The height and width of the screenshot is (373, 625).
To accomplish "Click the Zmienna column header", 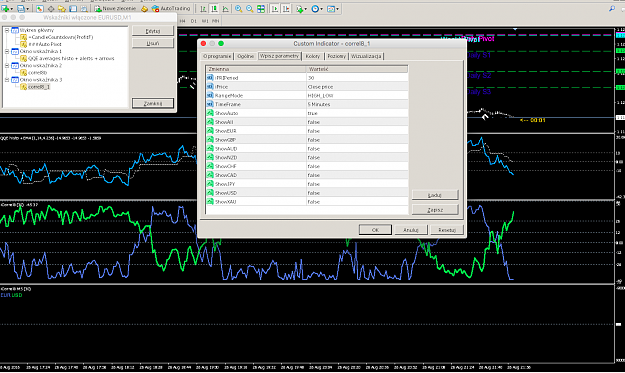I will 256,69.
